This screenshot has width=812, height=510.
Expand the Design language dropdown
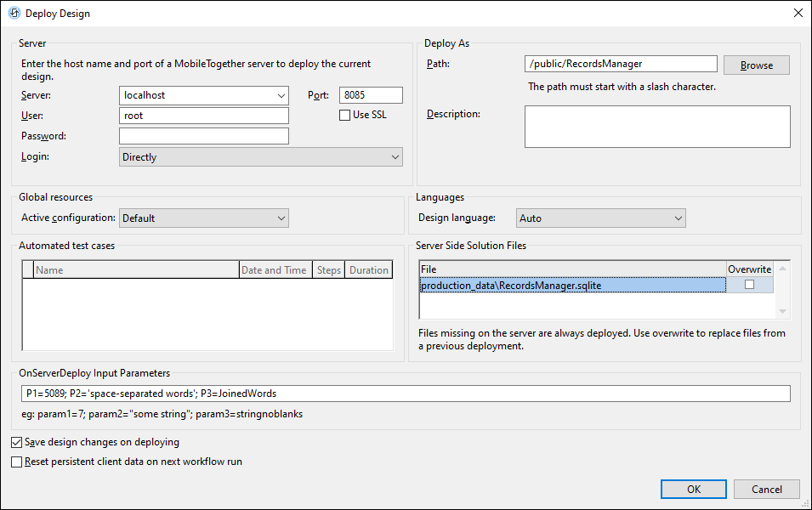(678, 218)
